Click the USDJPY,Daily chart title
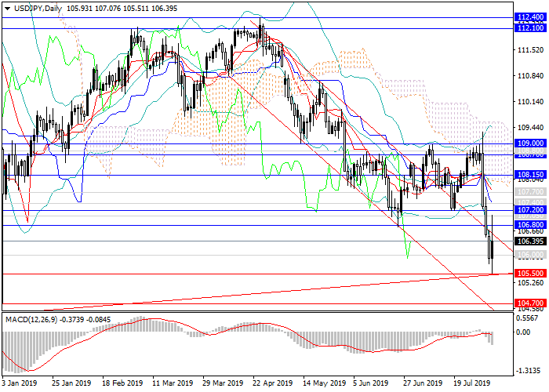549x392 pixels. point(38,9)
